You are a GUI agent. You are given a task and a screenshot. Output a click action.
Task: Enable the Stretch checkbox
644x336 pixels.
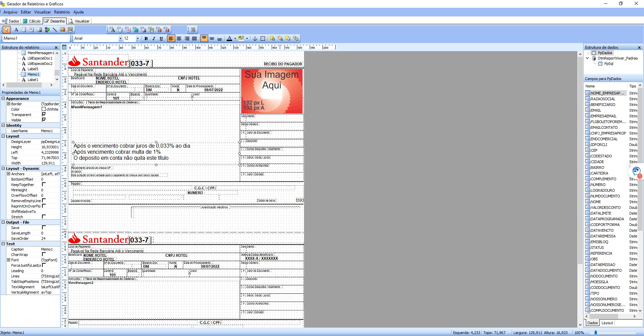click(44, 217)
